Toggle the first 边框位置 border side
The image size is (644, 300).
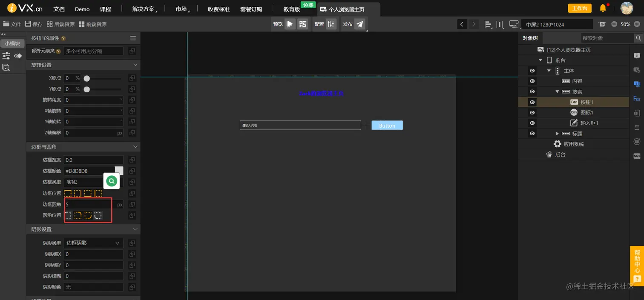point(68,193)
